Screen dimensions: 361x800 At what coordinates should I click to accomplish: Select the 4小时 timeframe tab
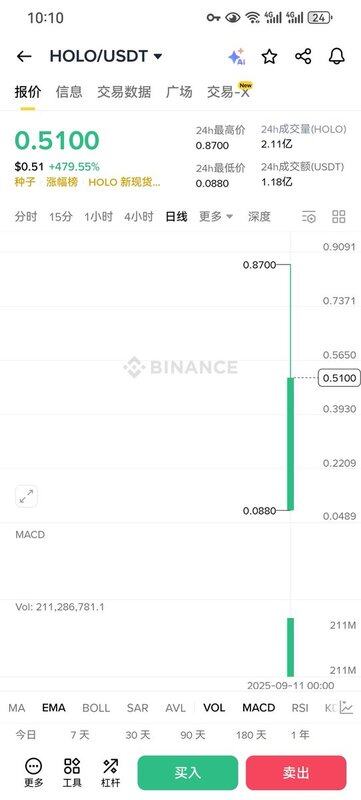(138, 217)
